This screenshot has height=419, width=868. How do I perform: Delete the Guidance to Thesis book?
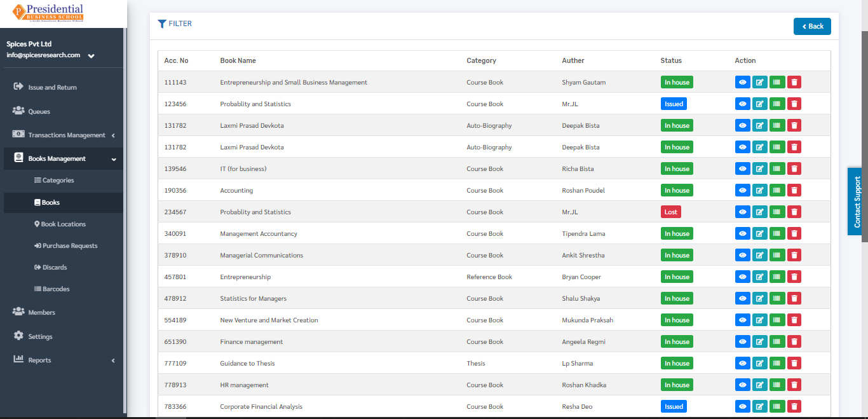794,363
